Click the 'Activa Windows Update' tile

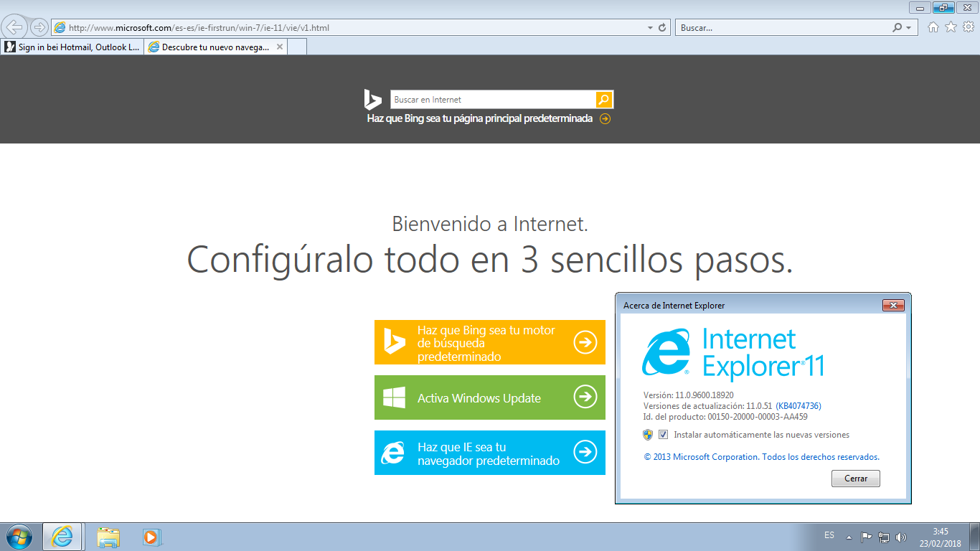pyautogui.click(x=490, y=397)
